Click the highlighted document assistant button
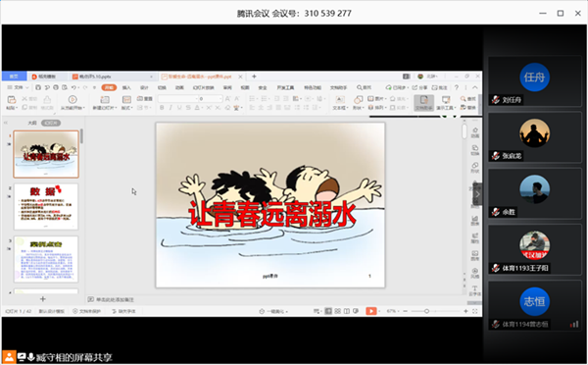This screenshot has width=588, height=365. (423, 102)
